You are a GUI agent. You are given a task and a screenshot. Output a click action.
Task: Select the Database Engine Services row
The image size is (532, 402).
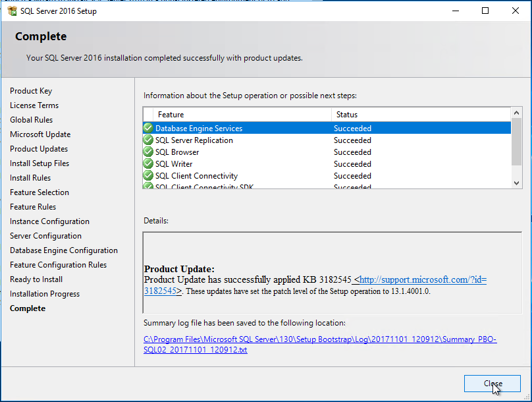pyautogui.click(x=327, y=128)
